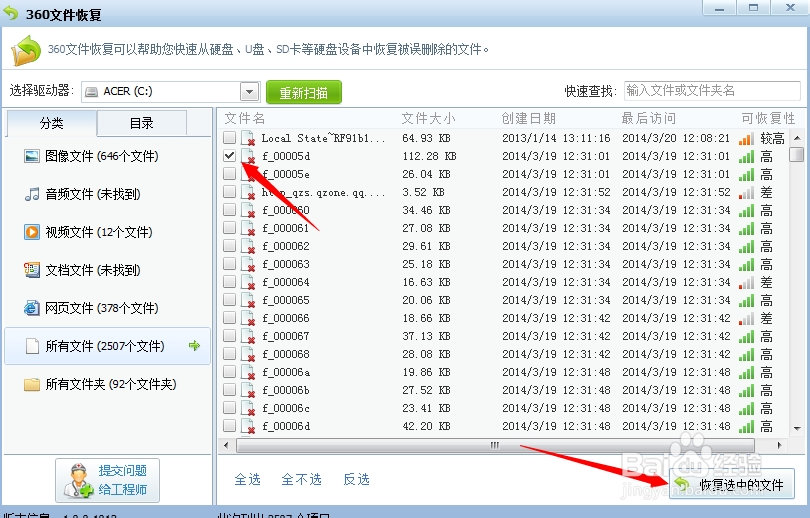Click the file name f_00006b
The image size is (810, 518).
[286, 390]
